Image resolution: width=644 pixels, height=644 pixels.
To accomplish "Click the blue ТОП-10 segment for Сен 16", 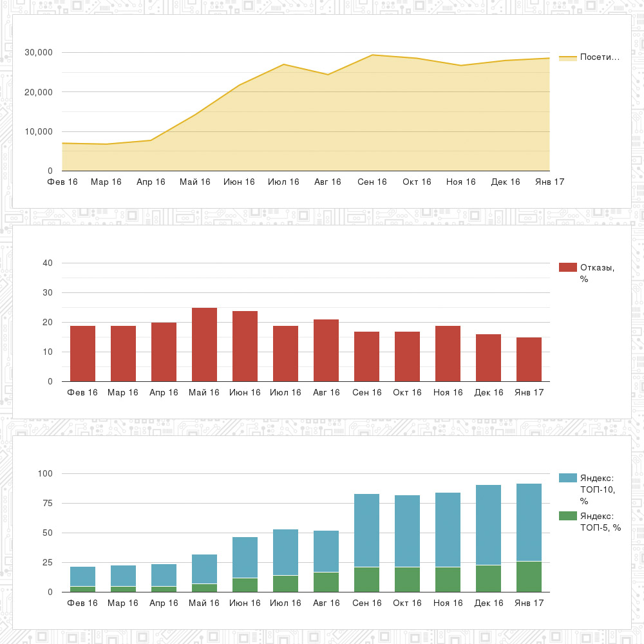I will pyautogui.click(x=367, y=530).
